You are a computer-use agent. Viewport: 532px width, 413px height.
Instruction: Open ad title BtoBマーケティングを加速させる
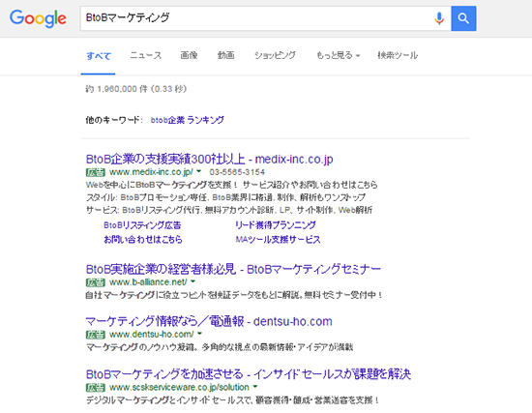pyautogui.click(x=164, y=374)
